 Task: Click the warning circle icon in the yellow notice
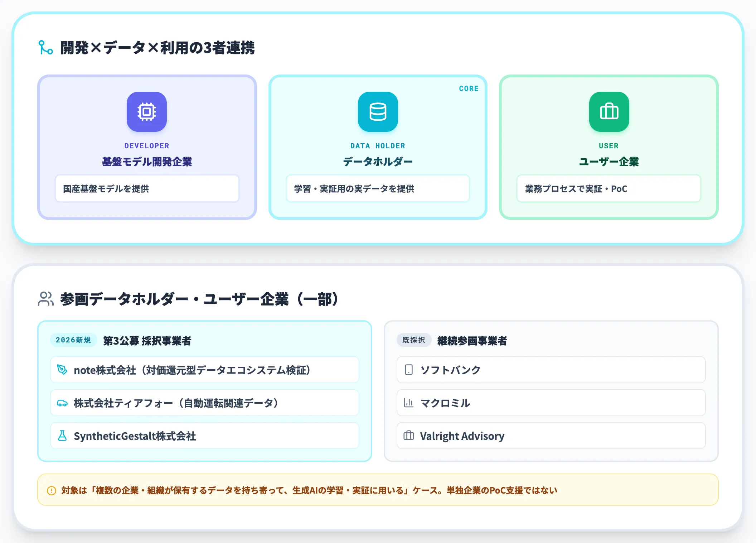(x=52, y=490)
